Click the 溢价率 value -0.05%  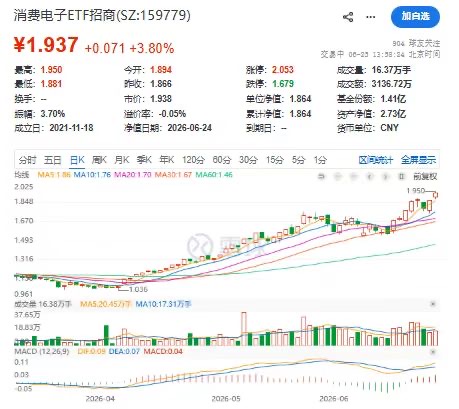(172, 114)
